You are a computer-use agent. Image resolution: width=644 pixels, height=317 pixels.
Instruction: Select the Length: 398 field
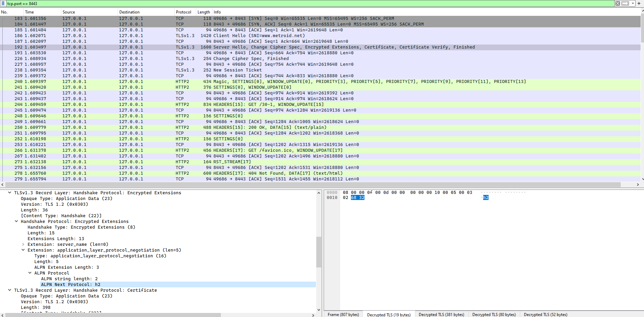(35, 308)
